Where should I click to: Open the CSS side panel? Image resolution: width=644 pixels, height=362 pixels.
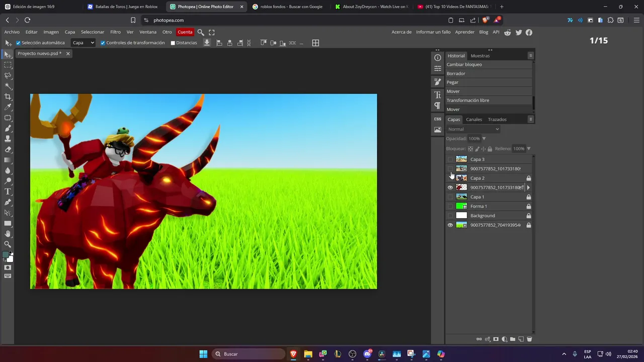(x=438, y=119)
